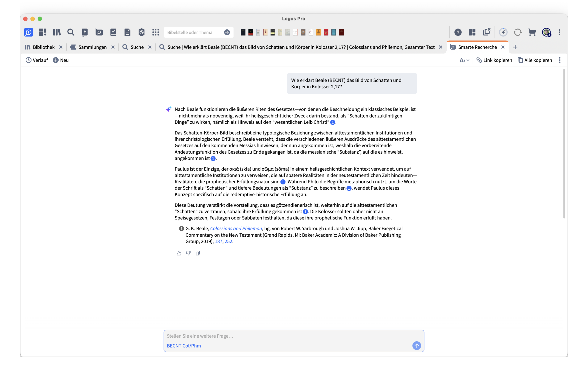Open the applications grid icon
588x384 pixels.
click(156, 32)
